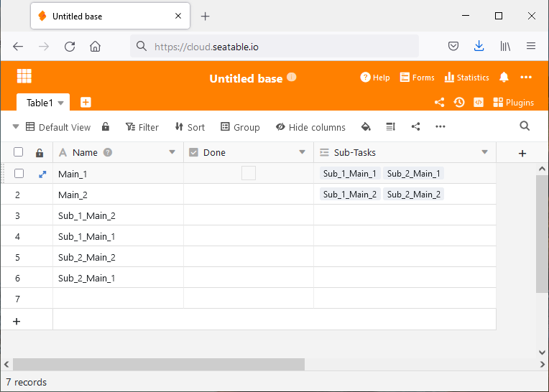Expand the Main_1 row details arrow
The width and height of the screenshot is (549, 392).
pos(42,174)
